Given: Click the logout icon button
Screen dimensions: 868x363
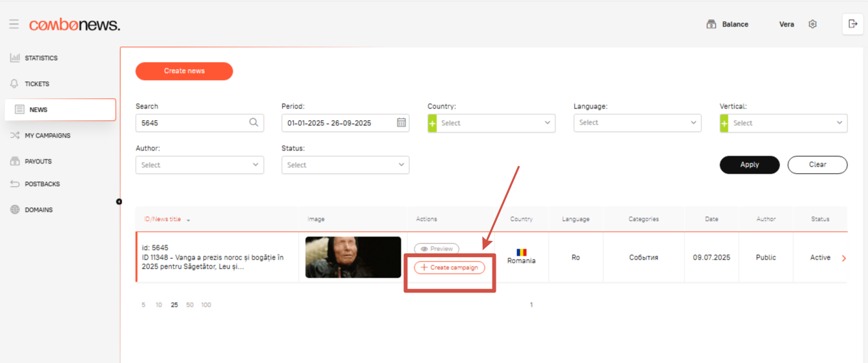Looking at the screenshot, I should [852, 25].
